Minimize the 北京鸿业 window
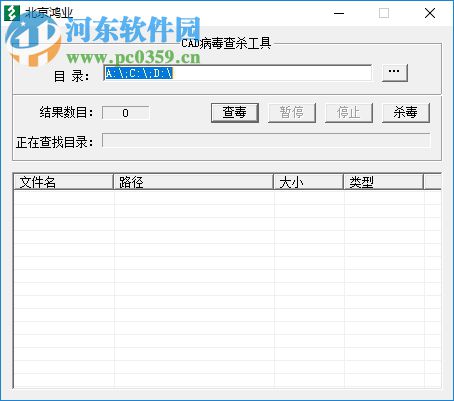This screenshot has width=454, height=401. (x=339, y=13)
